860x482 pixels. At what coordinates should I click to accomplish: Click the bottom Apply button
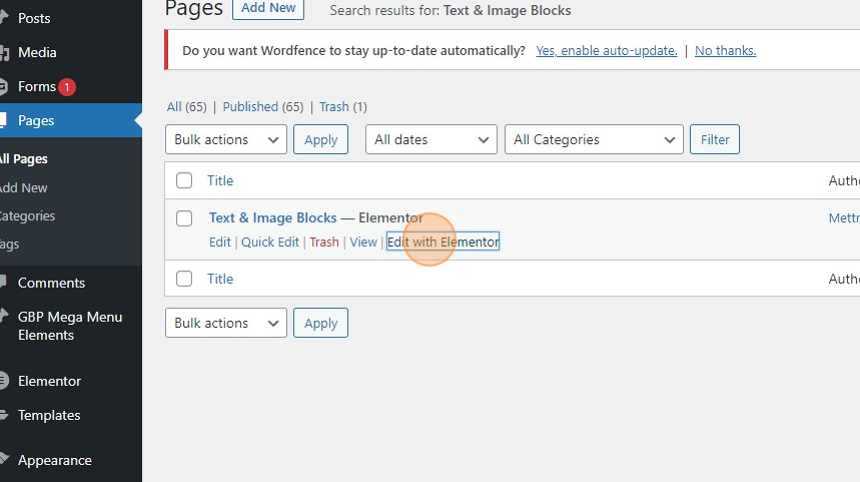[321, 323]
